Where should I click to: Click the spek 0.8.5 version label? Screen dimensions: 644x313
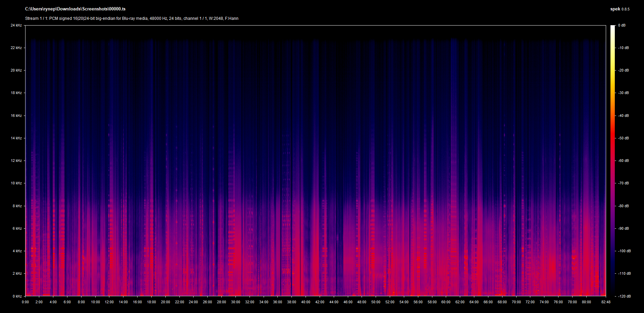(620, 9)
